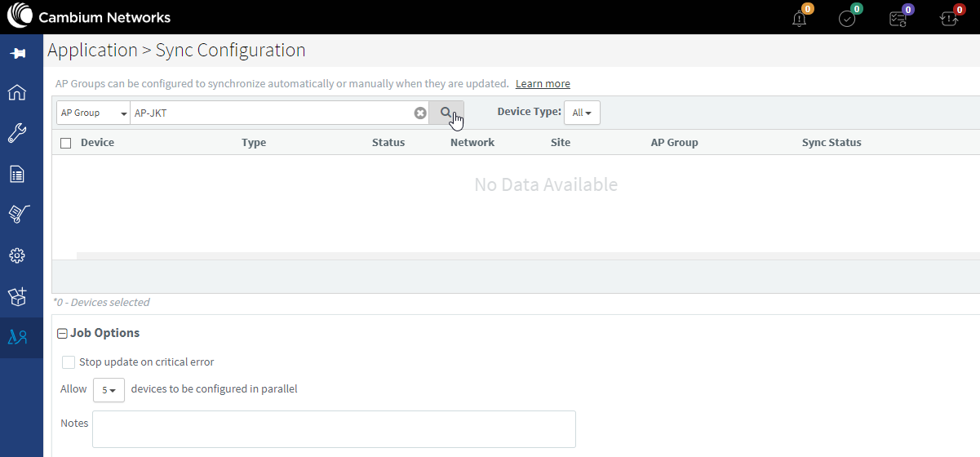Open the AP Group filter dropdown
Screen dimensions: 980x457
(93, 113)
